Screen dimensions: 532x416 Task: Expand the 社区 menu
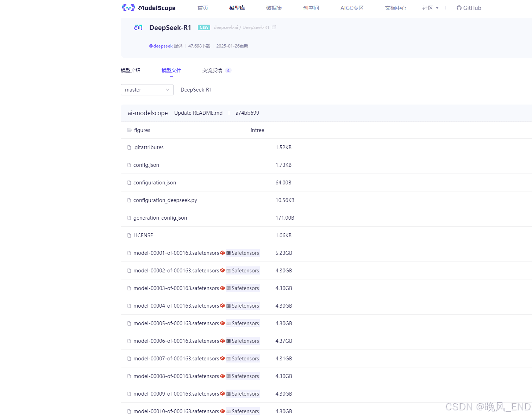[x=430, y=8]
